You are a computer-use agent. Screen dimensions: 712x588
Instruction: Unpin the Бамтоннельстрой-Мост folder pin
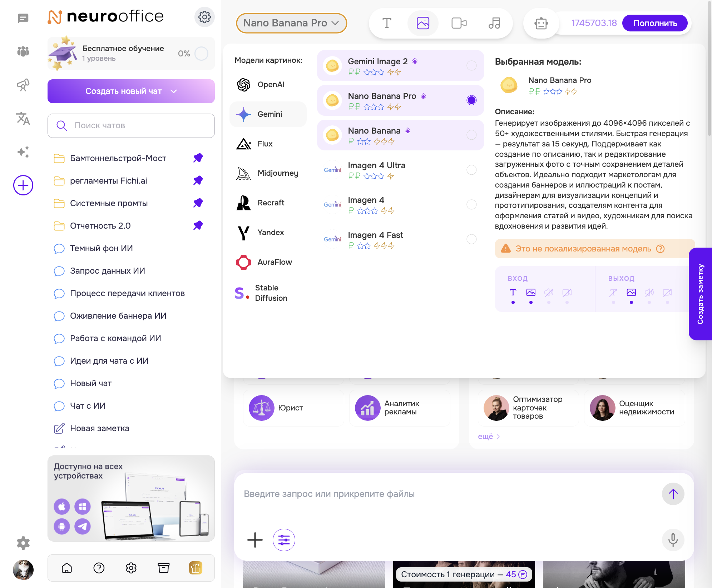point(198,158)
